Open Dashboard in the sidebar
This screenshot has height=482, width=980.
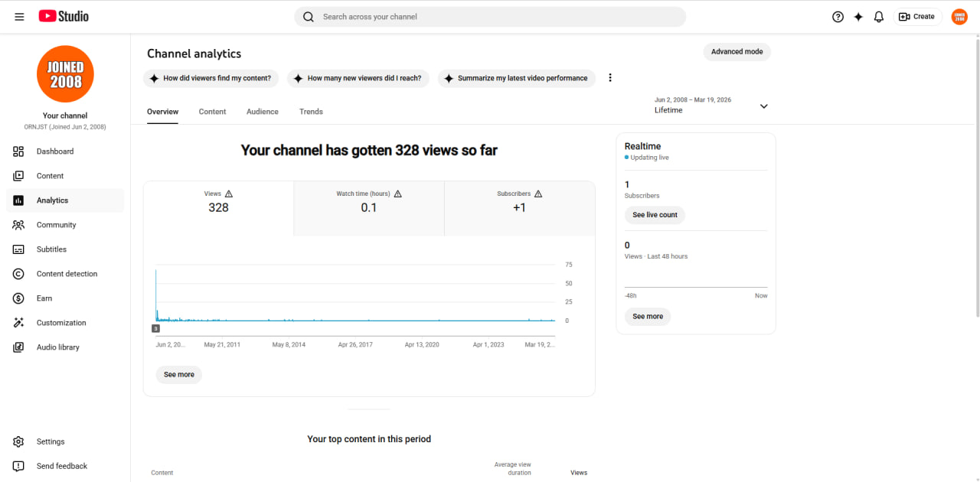[x=65, y=151]
